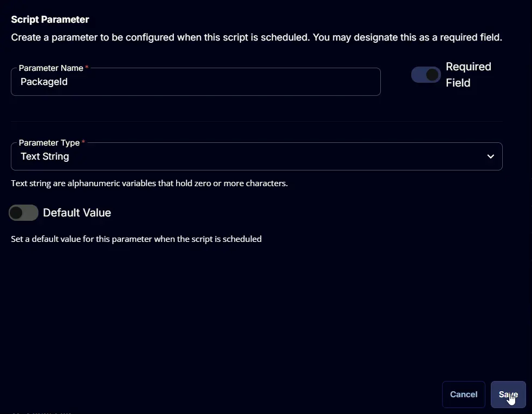Click the Required Field label text

[x=468, y=75]
